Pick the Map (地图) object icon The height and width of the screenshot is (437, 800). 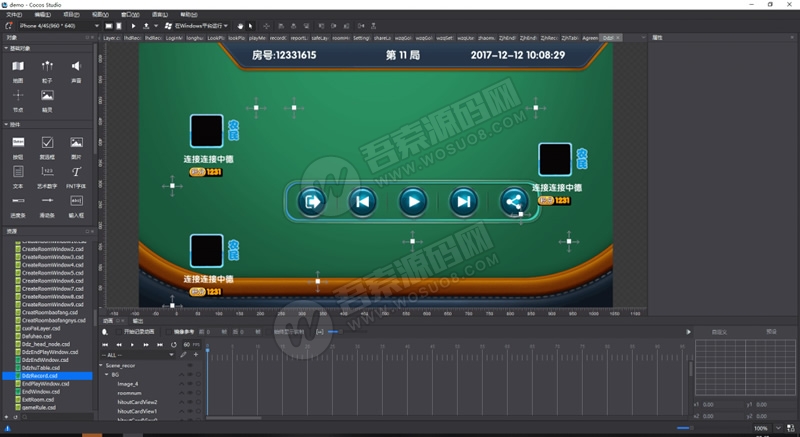point(18,67)
